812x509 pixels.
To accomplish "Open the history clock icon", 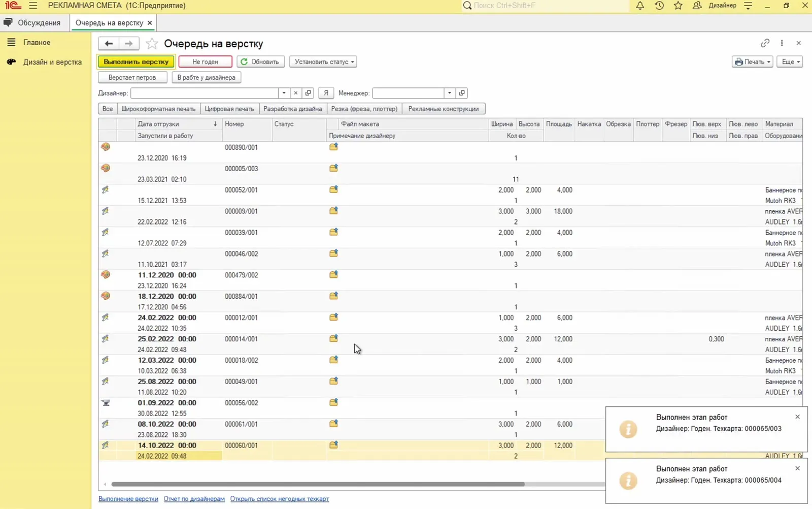I will (x=659, y=6).
